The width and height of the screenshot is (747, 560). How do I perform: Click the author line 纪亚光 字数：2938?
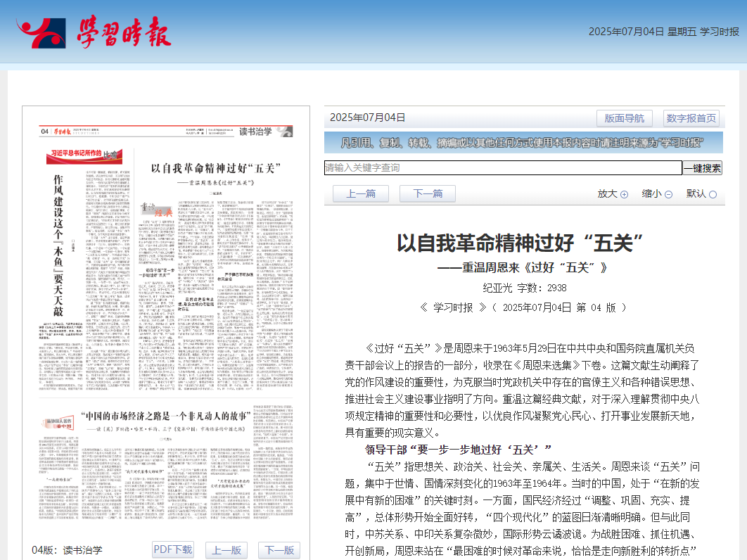tap(525, 288)
